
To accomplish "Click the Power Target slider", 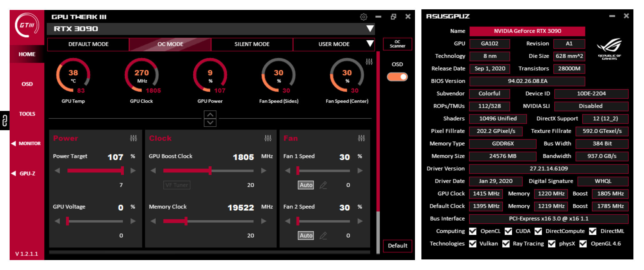I will tap(95, 171).
